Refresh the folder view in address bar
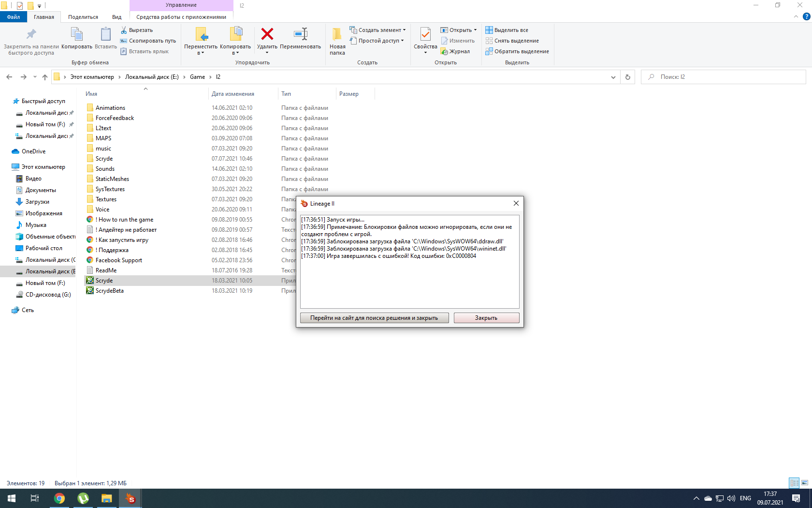The height and width of the screenshot is (508, 812). point(628,77)
